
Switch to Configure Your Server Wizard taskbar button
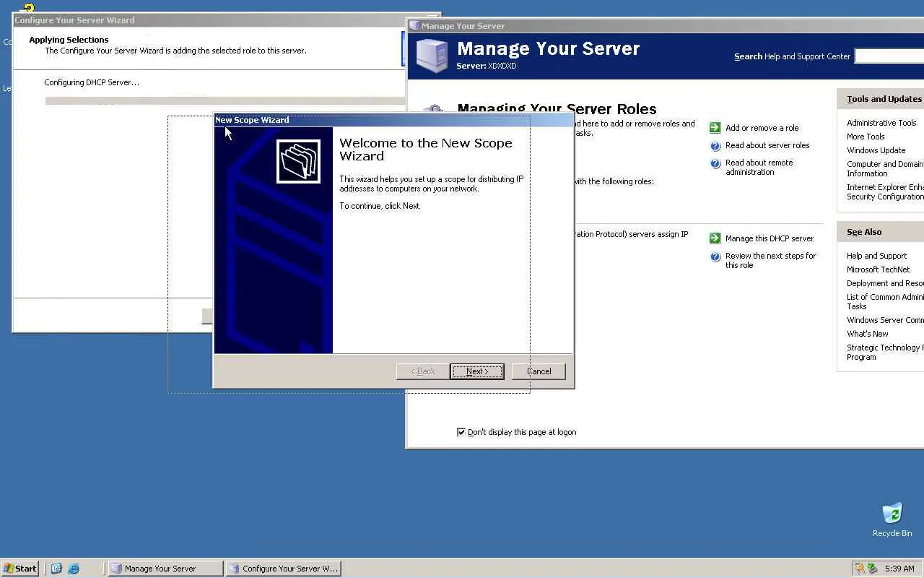pos(283,569)
